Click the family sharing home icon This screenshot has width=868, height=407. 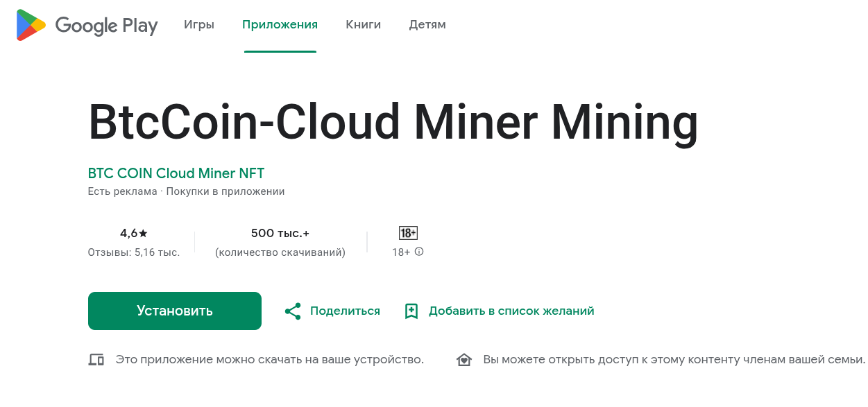click(465, 359)
